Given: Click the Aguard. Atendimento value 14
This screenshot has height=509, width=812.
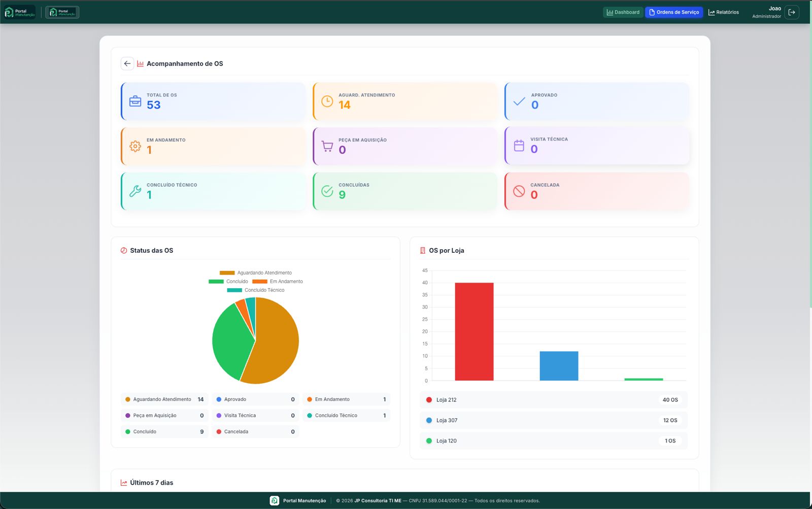Looking at the screenshot, I should pyautogui.click(x=345, y=105).
